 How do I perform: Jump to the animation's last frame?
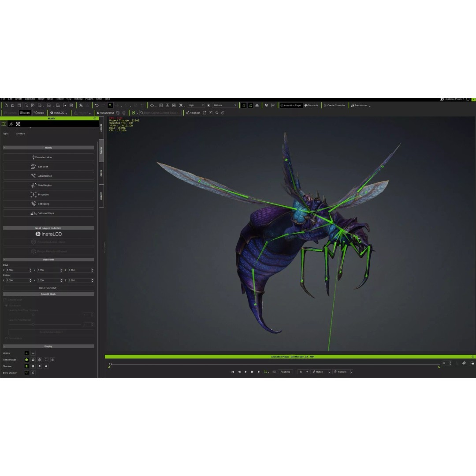259,372
